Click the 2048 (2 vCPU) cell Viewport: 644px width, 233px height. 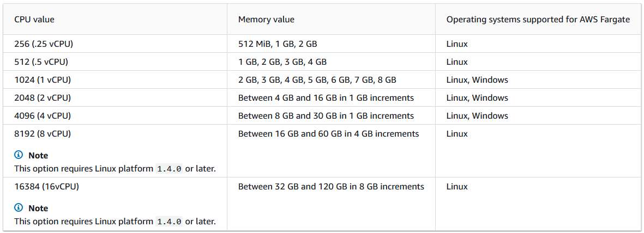(x=43, y=98)
